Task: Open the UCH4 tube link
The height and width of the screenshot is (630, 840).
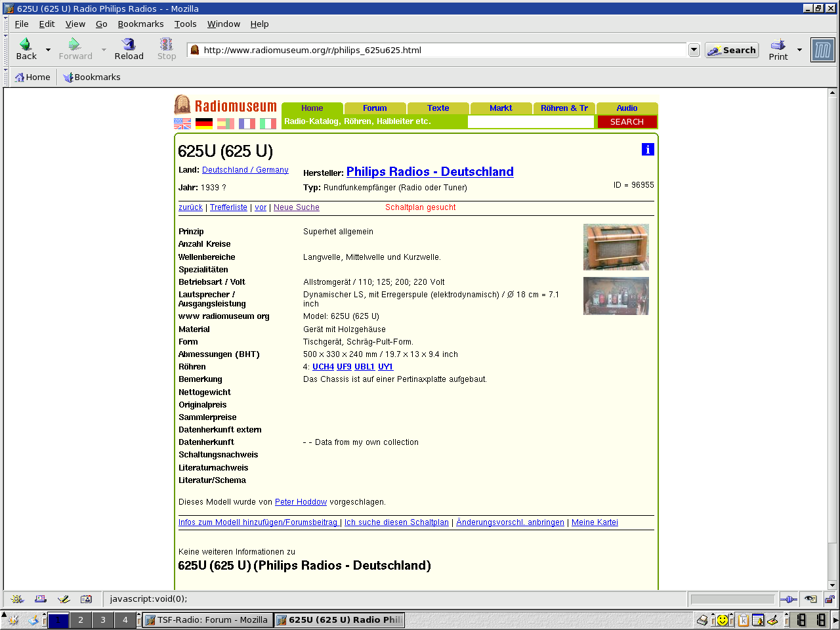Action: click(x=323, y=367)
